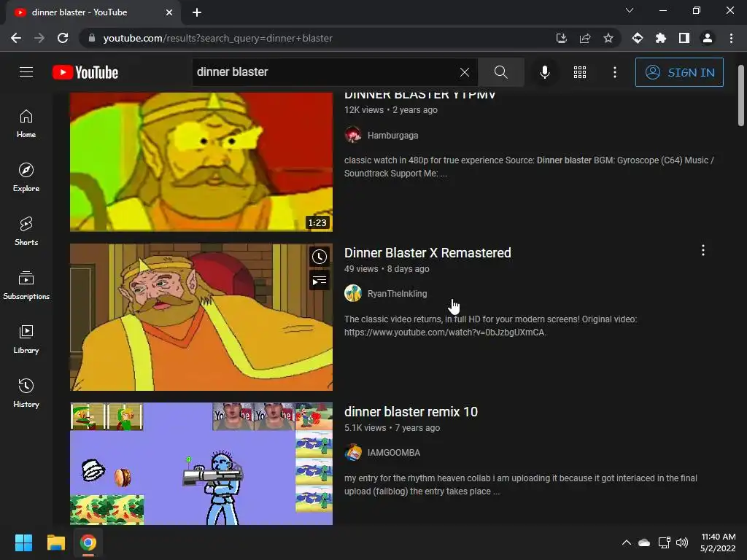This screenshot has height=560, width=747.
Task: Open File Explorer from taskbar
Action: pyautogui.click(x=55, y=542)
